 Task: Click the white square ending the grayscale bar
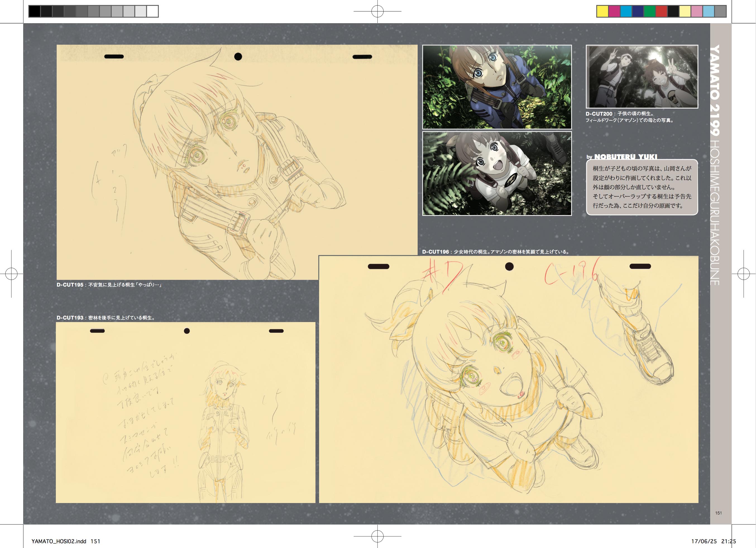tap(152, 11)
